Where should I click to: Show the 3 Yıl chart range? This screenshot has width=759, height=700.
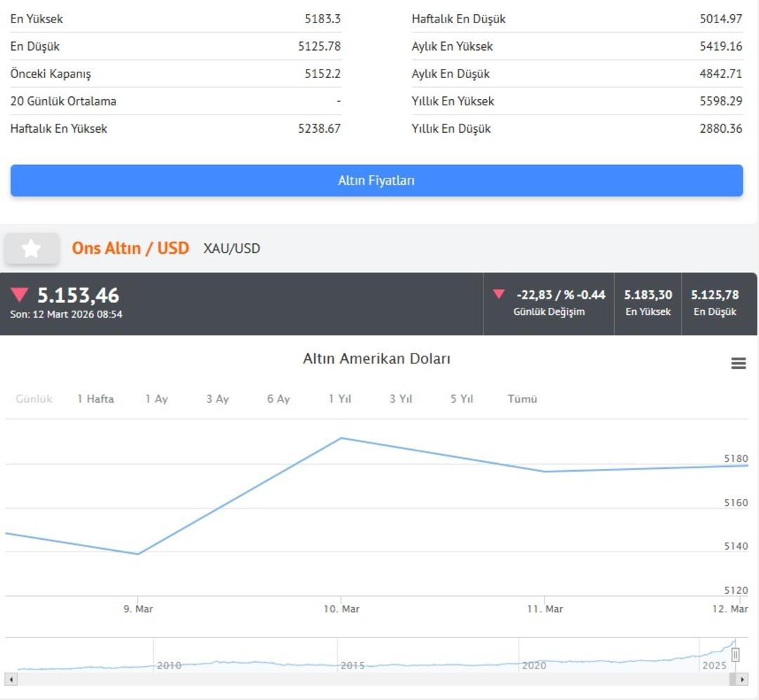tap(401, 398)
